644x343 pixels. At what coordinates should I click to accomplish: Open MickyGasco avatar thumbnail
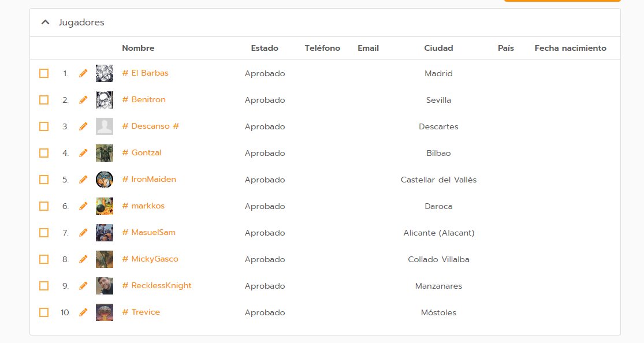(x=105, y=259)
